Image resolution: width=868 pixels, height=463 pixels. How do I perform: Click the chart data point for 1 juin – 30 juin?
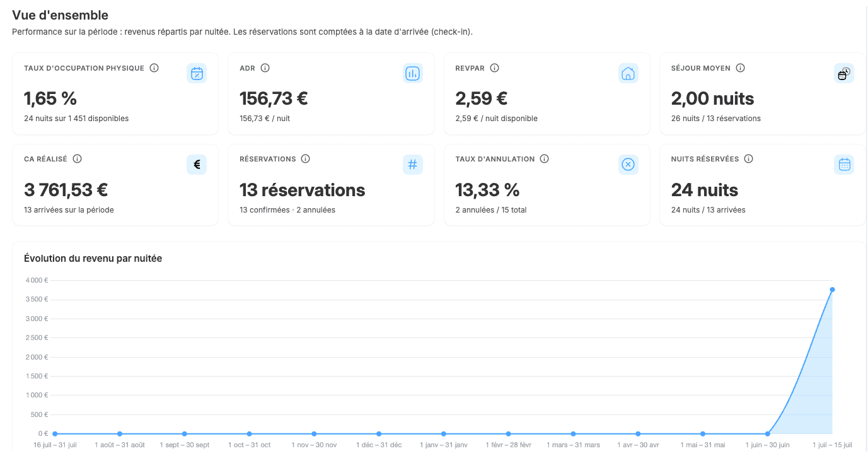[767, 434]
